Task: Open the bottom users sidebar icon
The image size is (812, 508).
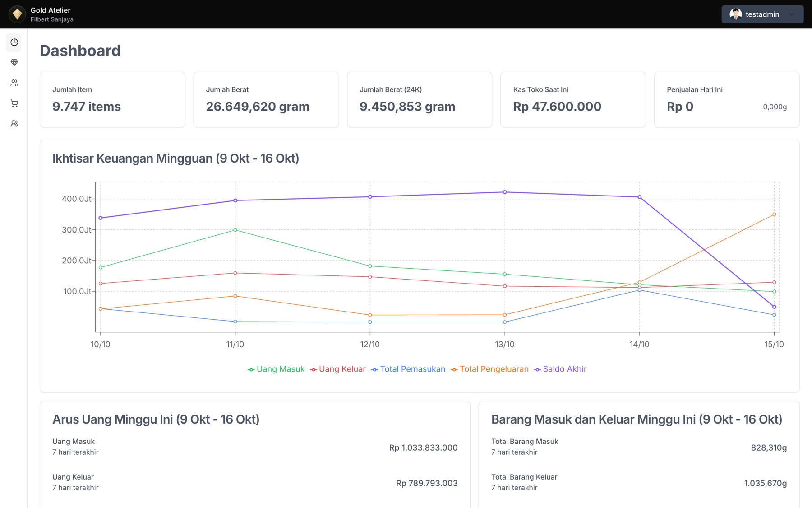Action: point(14,124)
